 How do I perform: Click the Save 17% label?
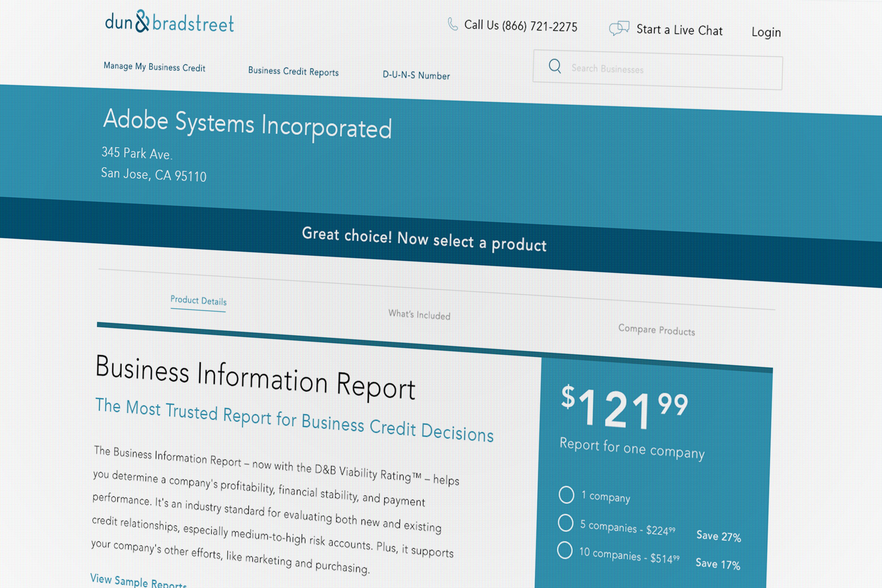pos(718,564)
